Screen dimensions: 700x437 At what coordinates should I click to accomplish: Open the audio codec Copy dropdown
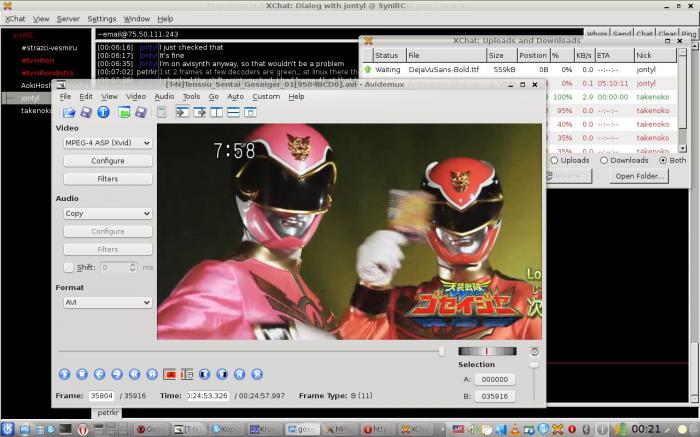point(108,213)
